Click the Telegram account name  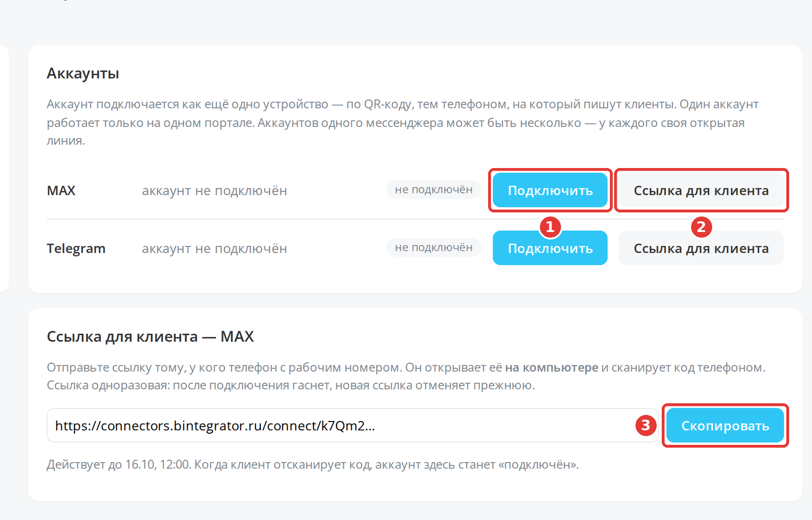coord(76,248)
